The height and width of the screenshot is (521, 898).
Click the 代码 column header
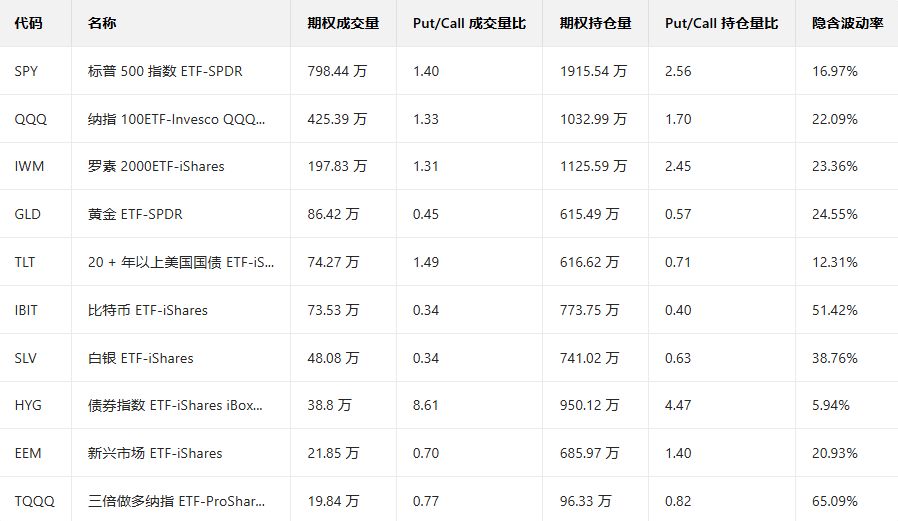(29, 23)
